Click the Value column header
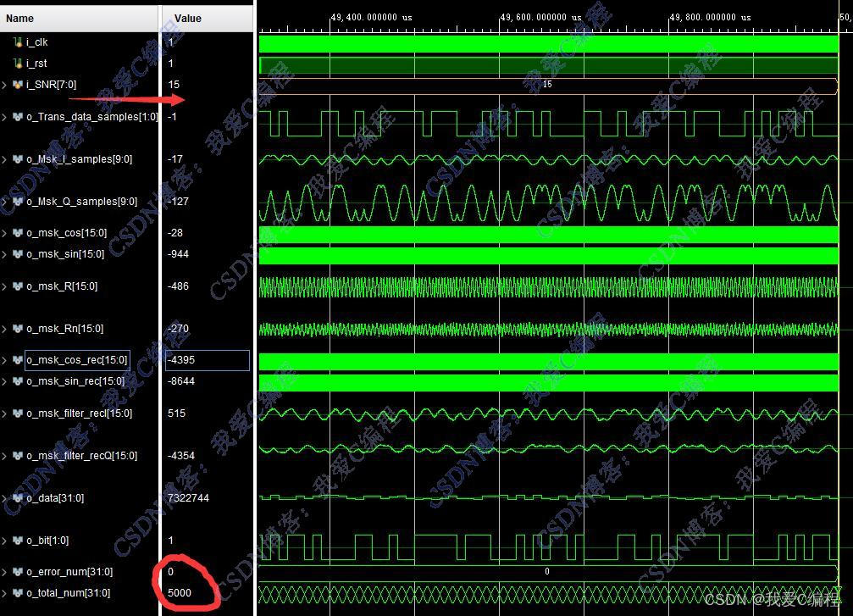The width and height of the screenshot is (853, 616). click(208, 19)
